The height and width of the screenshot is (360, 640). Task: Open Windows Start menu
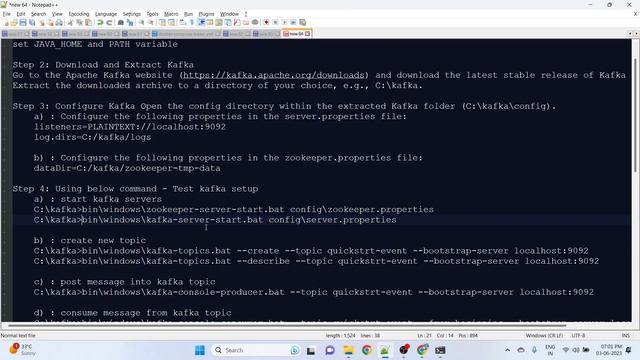(200, 350)
